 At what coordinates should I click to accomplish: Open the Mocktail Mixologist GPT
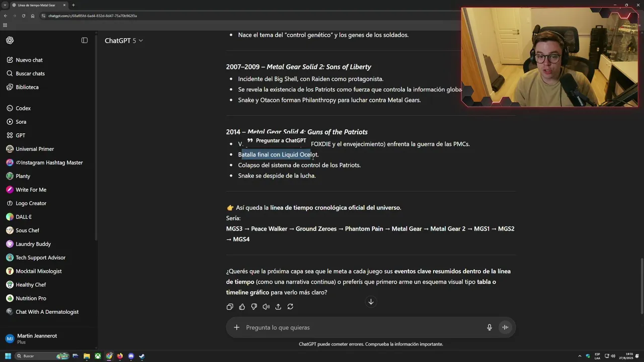[39, 271]
